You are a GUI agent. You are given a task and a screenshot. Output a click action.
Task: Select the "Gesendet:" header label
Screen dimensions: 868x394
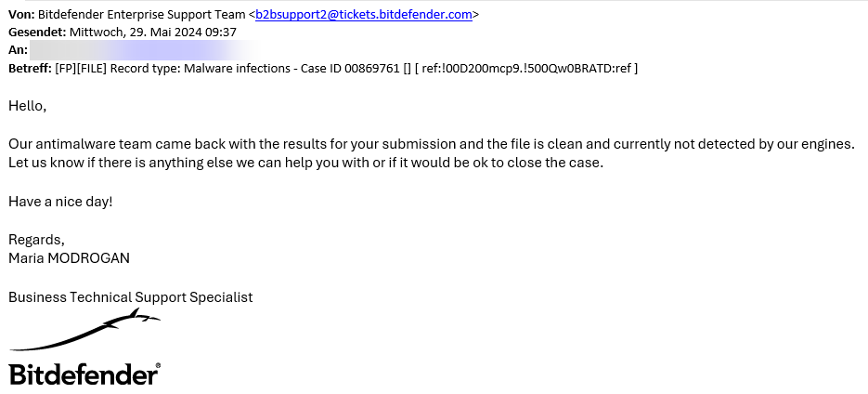tap(37, 33)
